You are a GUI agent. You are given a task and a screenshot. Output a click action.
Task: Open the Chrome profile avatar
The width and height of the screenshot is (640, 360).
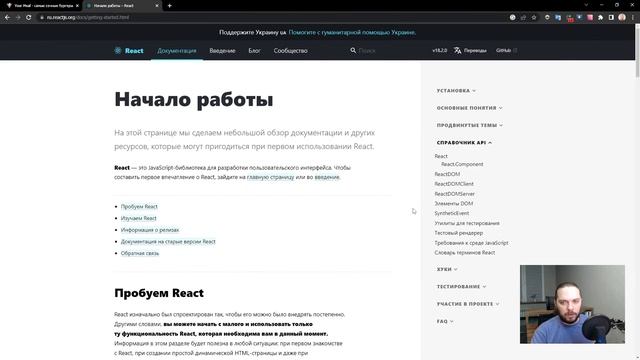click(x=622, y=18)
